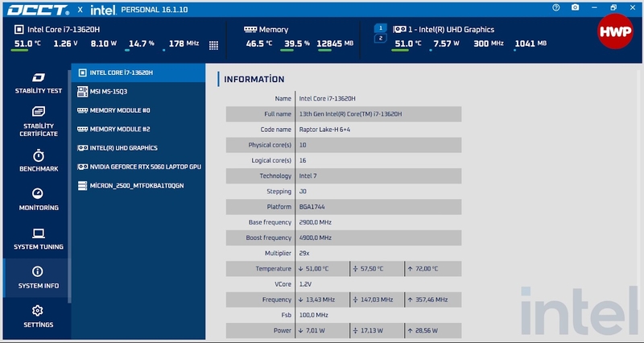Click Logical cores value 16
This screenshot has width=644, height=343.
pos(303,160)
